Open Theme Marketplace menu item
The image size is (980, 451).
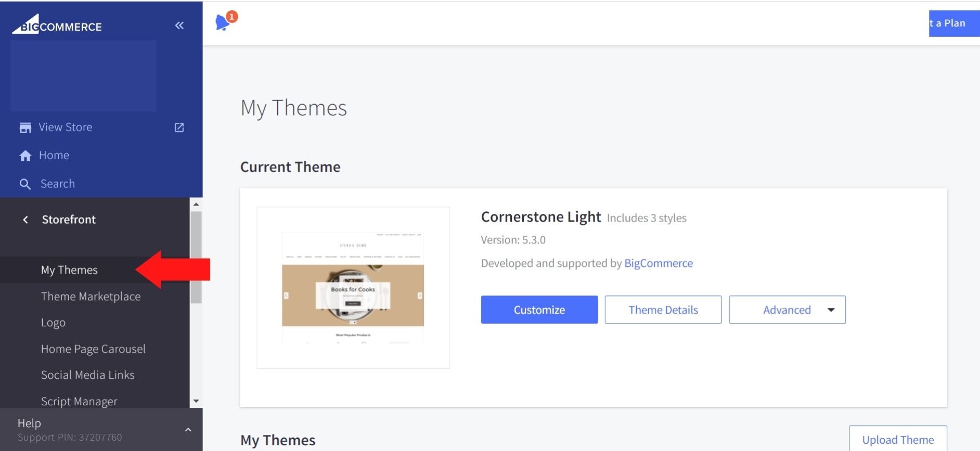tap(91, 297)
